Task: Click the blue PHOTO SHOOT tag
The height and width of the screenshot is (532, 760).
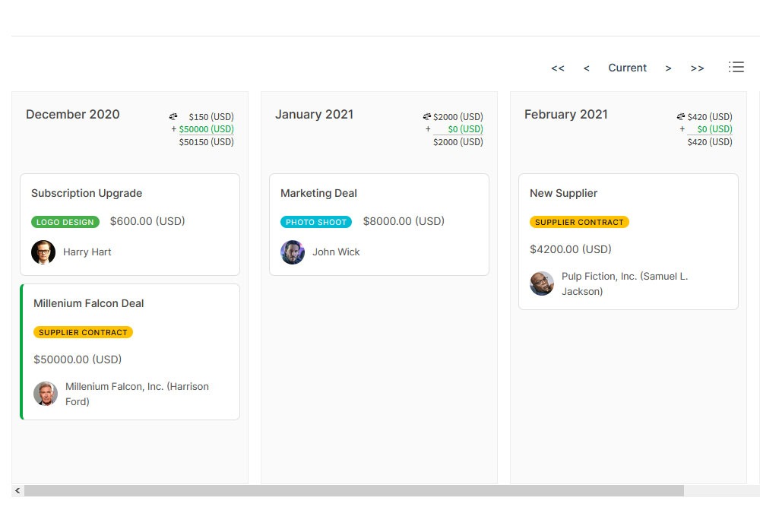Action: coord(316,222)
